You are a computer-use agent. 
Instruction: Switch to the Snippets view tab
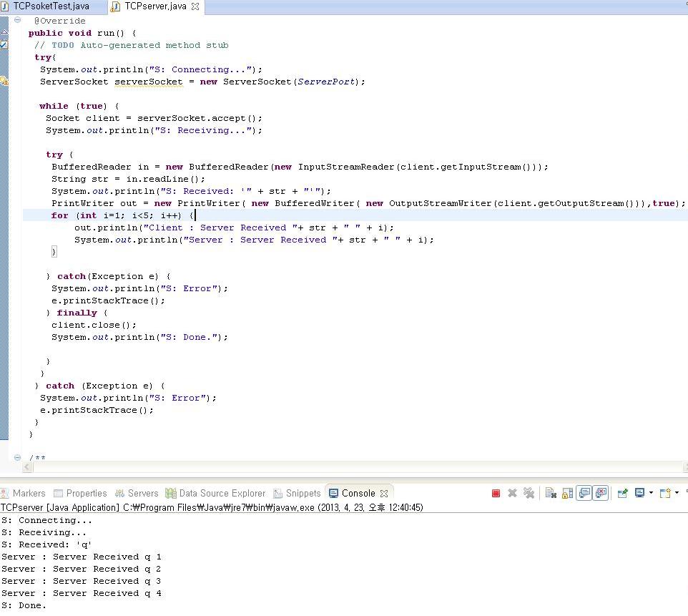(297, 493)
